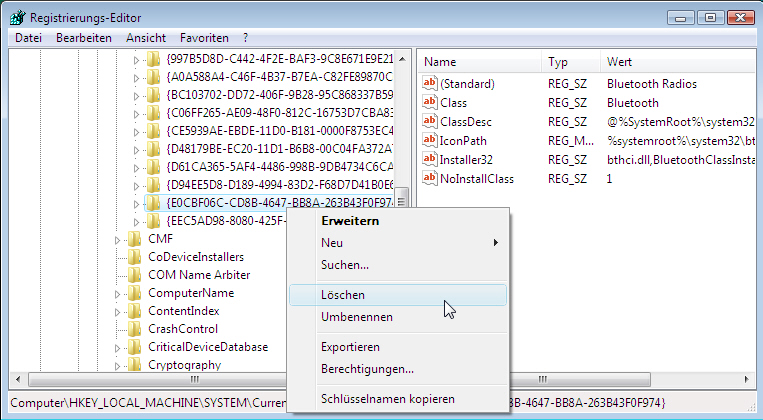763x420 pixels.
Task: Expand the {E0CBF06C-CD8B key node
Action: (x=137, y=204)
